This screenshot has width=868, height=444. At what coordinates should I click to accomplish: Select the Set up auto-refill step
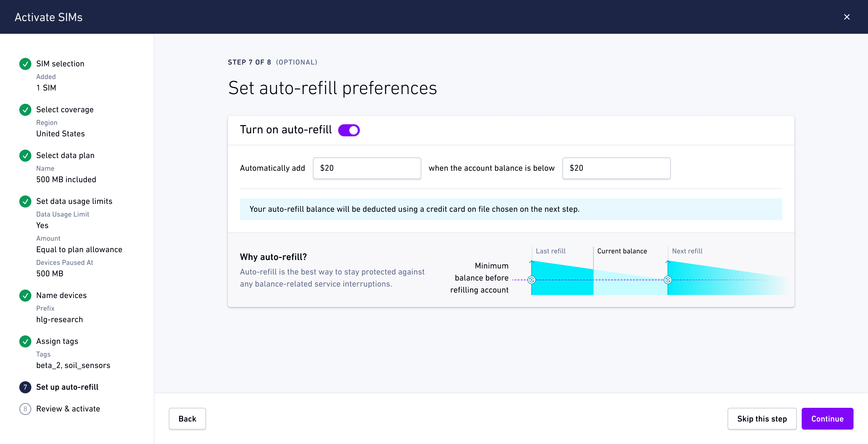[x=68, y=387]
